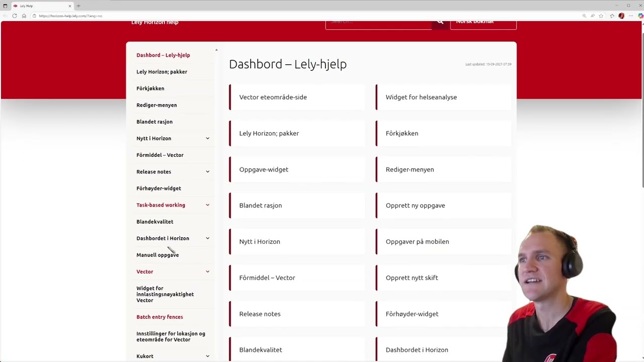This screenshot has height=362, width=644.
Task: Open Blandet rasjon in the sidebar
Action: [154, 122]
